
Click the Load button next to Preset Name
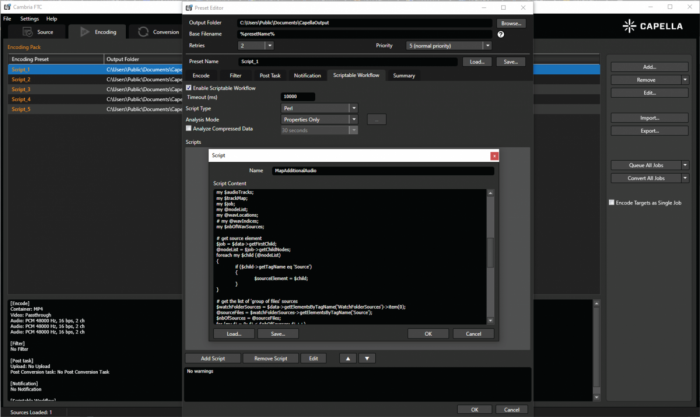[477, 62]
